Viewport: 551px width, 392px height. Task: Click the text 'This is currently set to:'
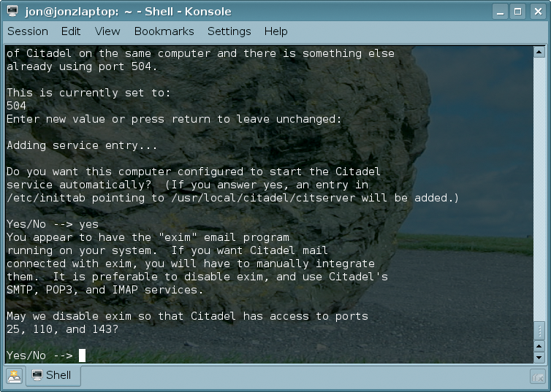tap(88, 93)
